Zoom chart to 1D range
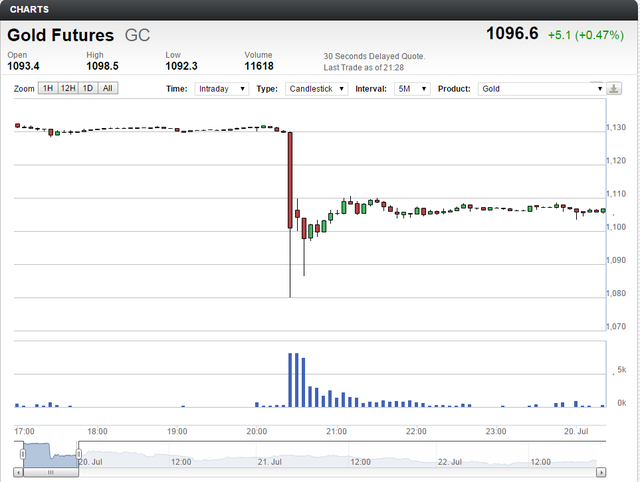Viewport: 640px width, 482px height. 88,88
